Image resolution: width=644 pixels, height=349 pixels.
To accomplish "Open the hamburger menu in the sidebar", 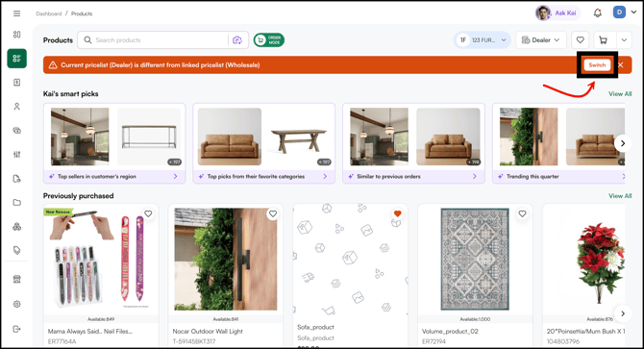I will tap(17, 13).
